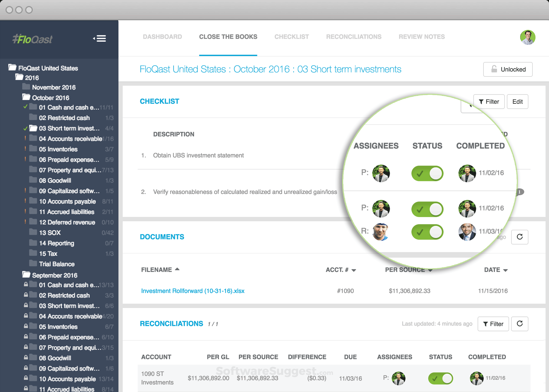Sort documents by the ACCT. # dropdown arrow
This screenshot has width=549, height=392.
click(x=354, y=270)
